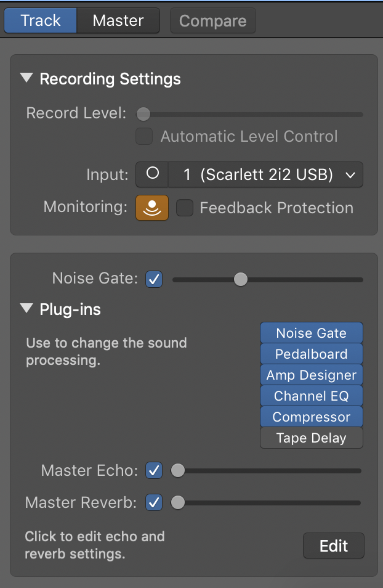383x588 pixels.
Task: Click the mono input circle icon
Action: 152,174
